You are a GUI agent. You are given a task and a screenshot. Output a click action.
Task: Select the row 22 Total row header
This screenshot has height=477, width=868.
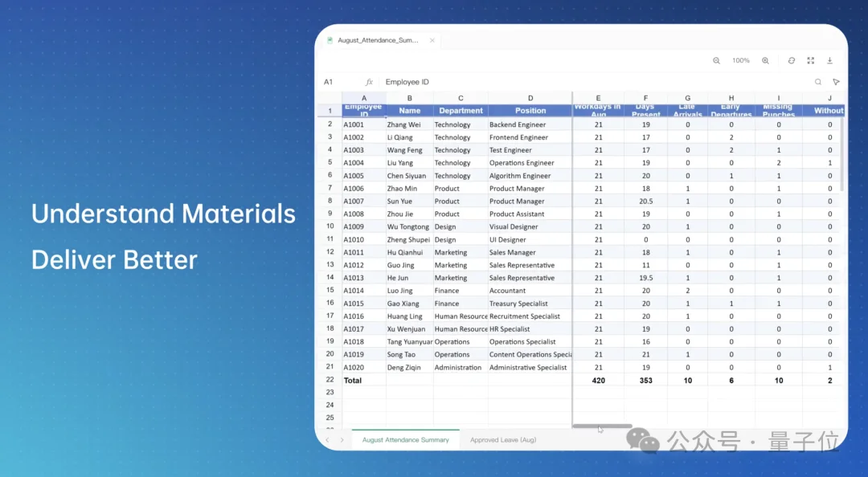coord(330,380)
